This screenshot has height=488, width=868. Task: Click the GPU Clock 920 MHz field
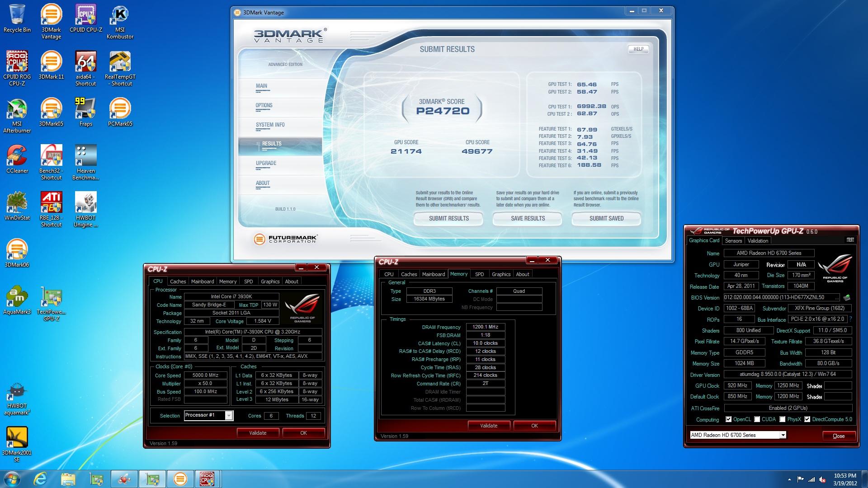737,385
